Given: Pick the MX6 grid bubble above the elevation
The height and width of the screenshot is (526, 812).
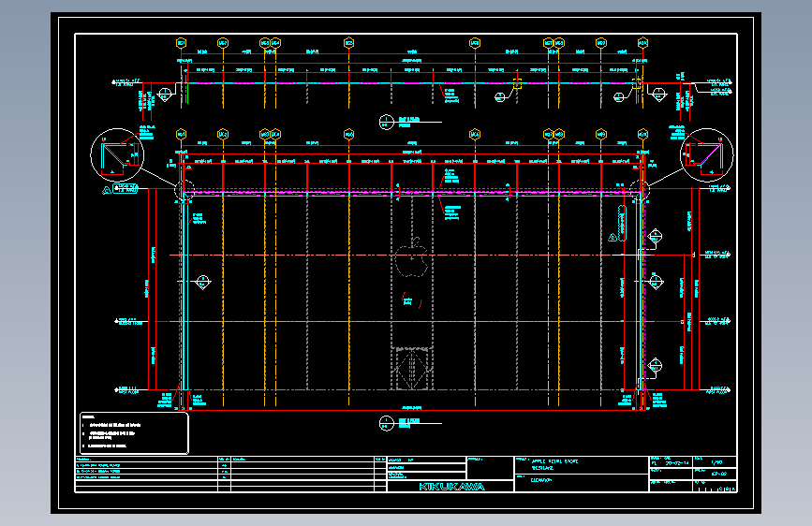Looking at the screenshot, I should pyautogui.click(x=475, y=134).
